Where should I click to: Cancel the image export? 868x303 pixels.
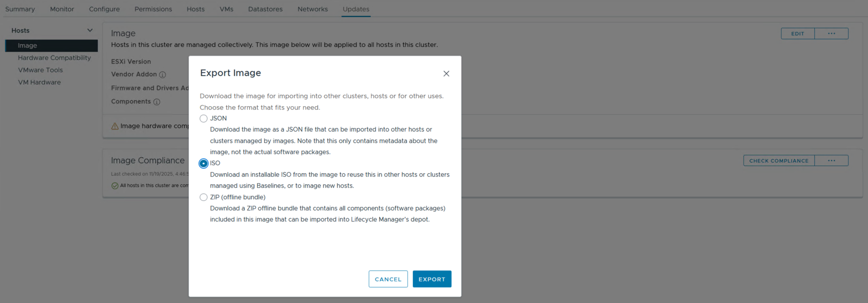(x=388, y=279)
